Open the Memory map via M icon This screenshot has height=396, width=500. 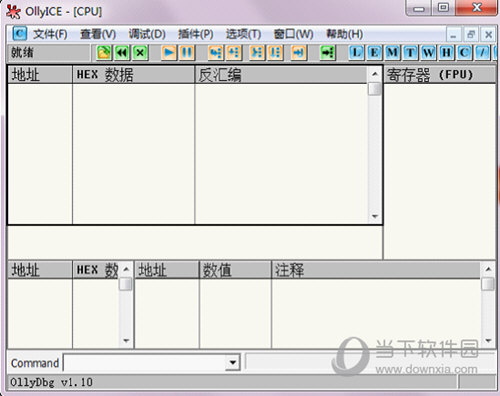tap(392, 53)
